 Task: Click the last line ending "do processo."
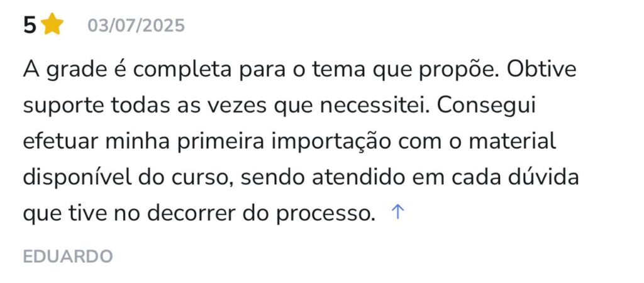tap(199, 213)
